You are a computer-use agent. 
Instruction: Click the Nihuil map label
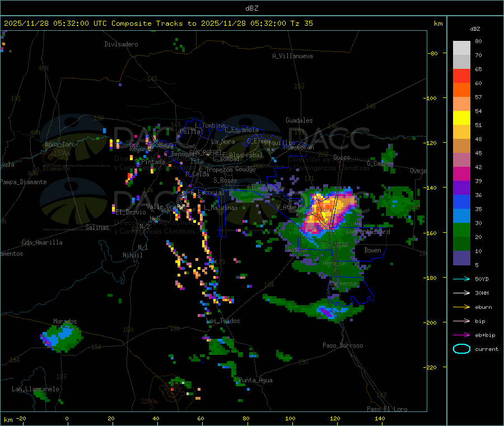click(132, 255)
